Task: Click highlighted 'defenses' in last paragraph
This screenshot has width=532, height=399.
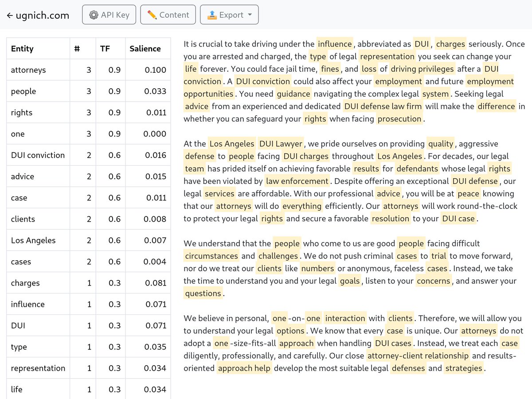Action: (x=408, y=368)
